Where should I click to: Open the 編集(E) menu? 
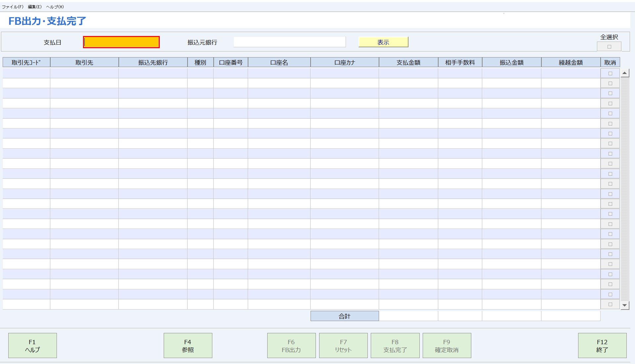coord(35,6)
